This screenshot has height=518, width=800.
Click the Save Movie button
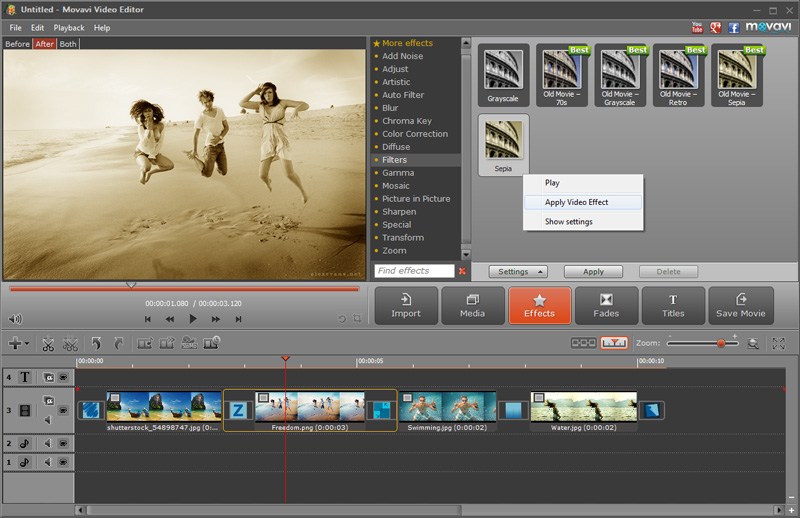coord(740,306)
